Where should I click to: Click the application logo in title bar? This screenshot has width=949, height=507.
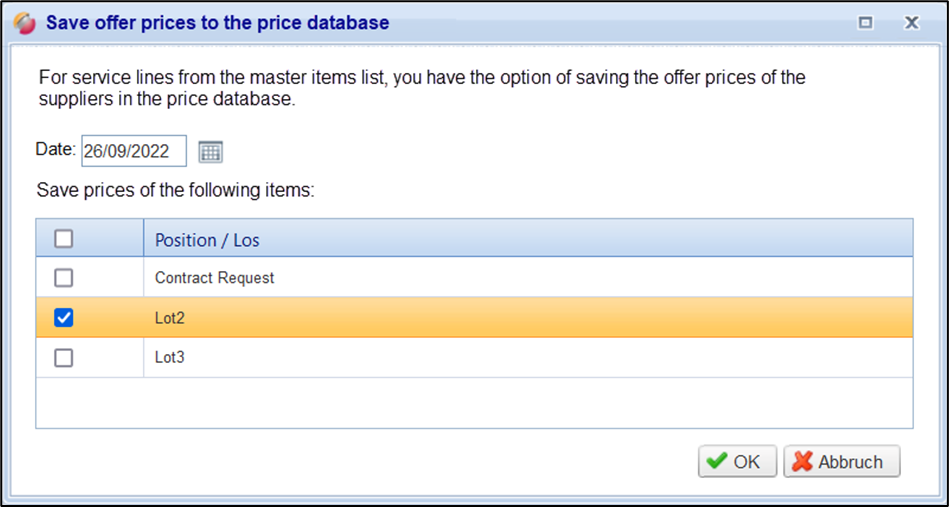click(26, 22)
